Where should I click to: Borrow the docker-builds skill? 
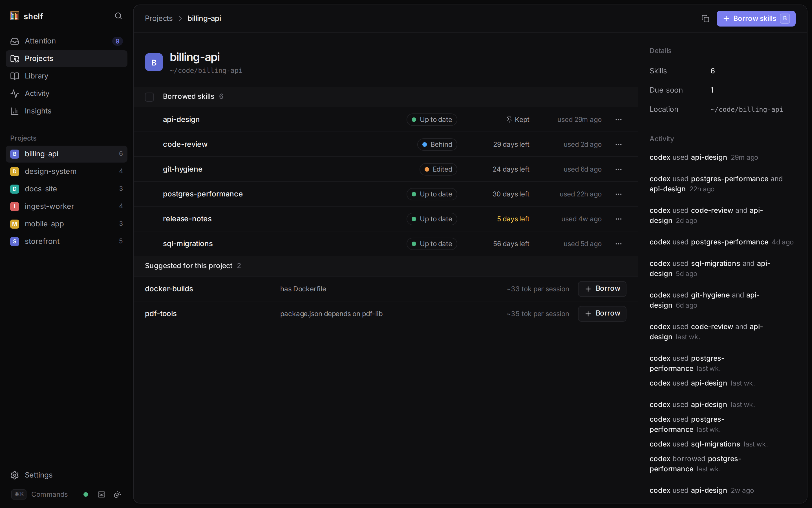pos(602,289)
